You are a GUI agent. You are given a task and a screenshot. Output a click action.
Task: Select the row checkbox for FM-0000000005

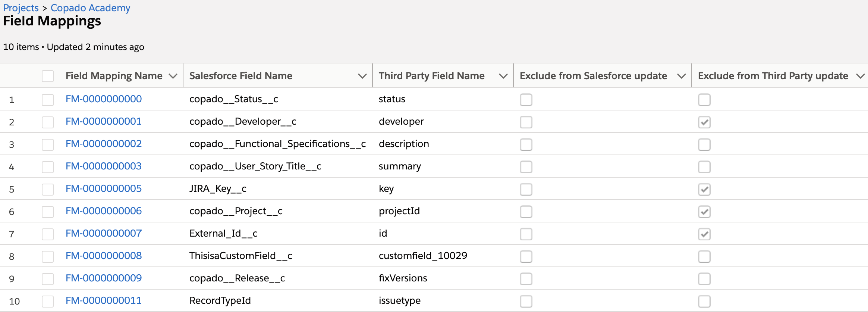pyautogui.click(x=48, y=189)
